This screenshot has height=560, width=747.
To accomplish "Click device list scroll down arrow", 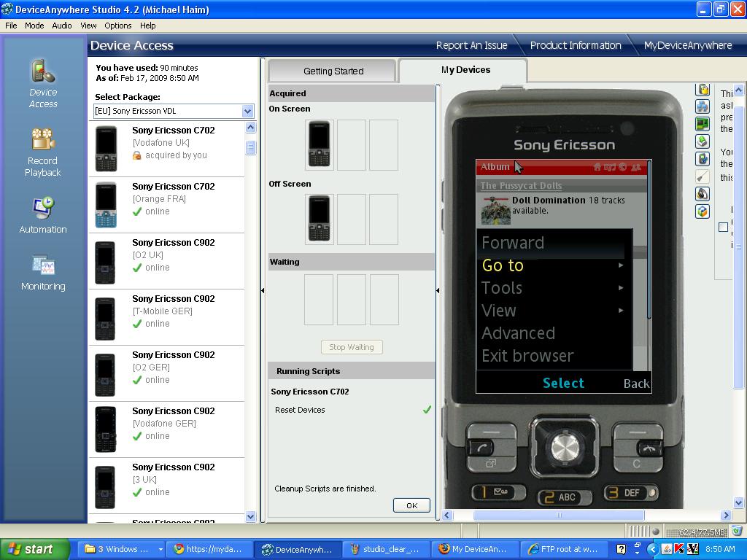I will pyautogui.click(x=251, y=516).
